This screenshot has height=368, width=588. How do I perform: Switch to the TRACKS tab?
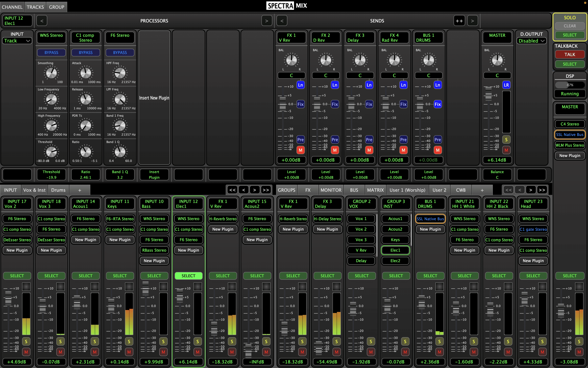click(35, 7)
